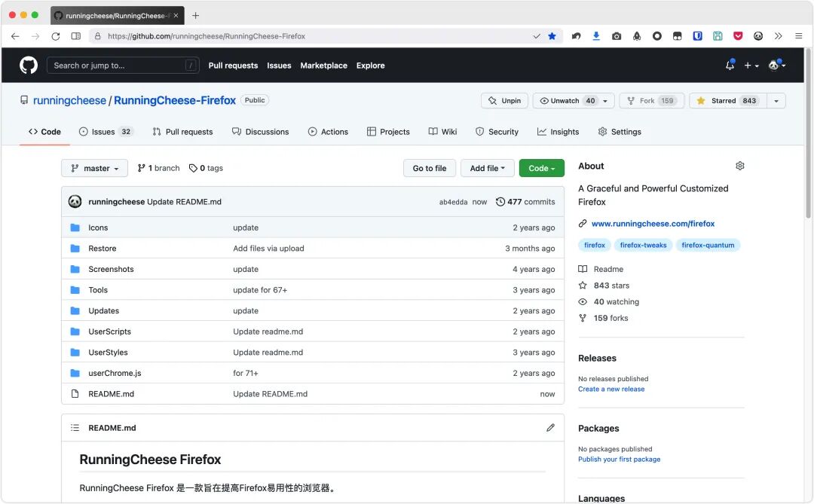Image resolution: width=814 pixels, height=504 pixels.
Task: Open the user avatar menu
Action: [776, 66]
